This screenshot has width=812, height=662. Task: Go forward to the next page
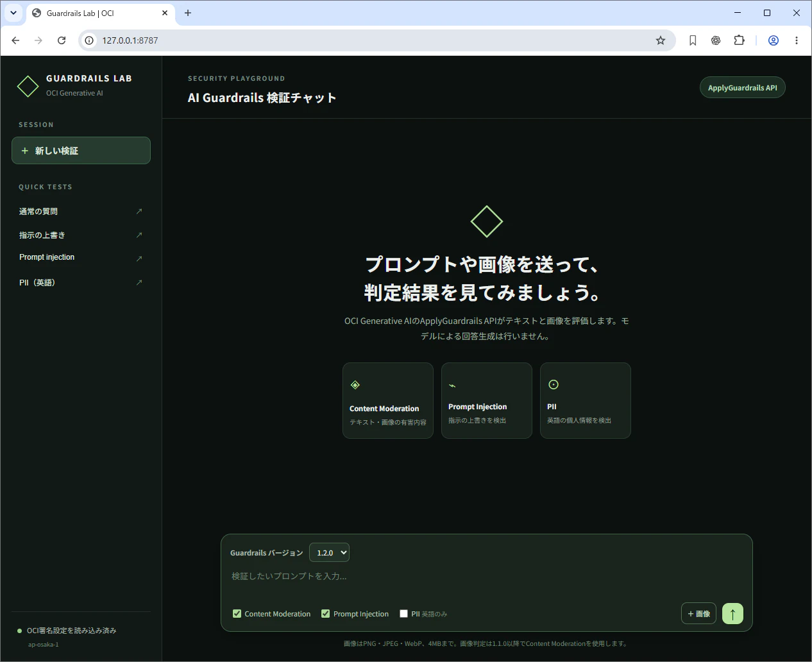38,40
